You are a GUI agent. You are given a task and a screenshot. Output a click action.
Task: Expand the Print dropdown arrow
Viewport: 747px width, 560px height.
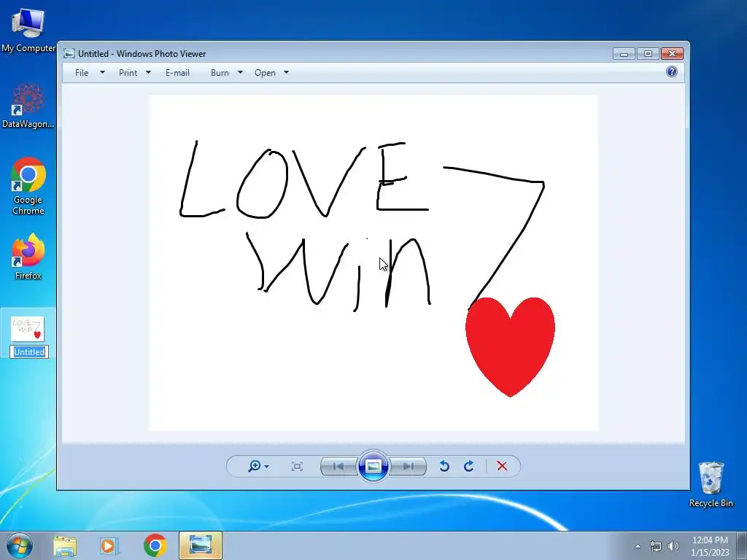coord(148,73)
